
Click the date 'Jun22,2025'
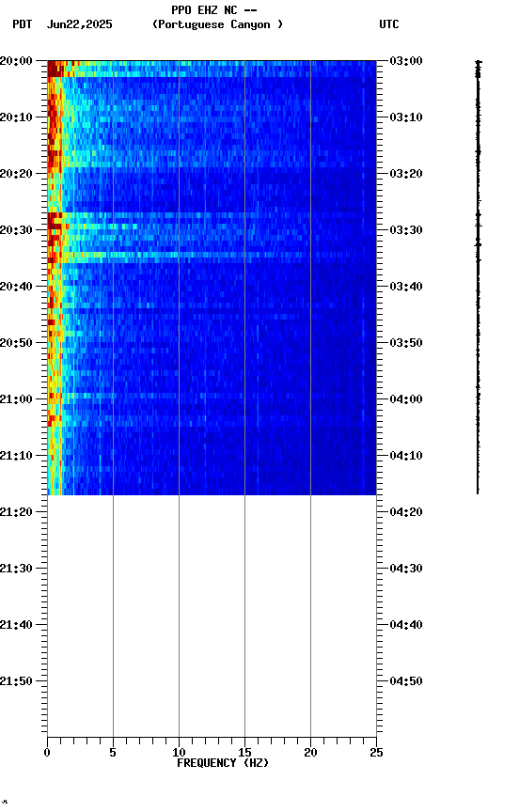coord(79,24)
